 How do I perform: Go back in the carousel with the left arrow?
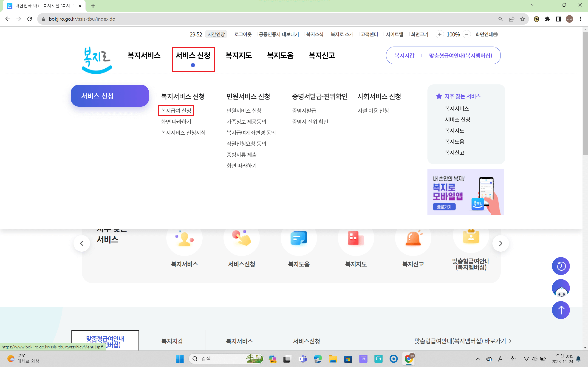[82, 243]
